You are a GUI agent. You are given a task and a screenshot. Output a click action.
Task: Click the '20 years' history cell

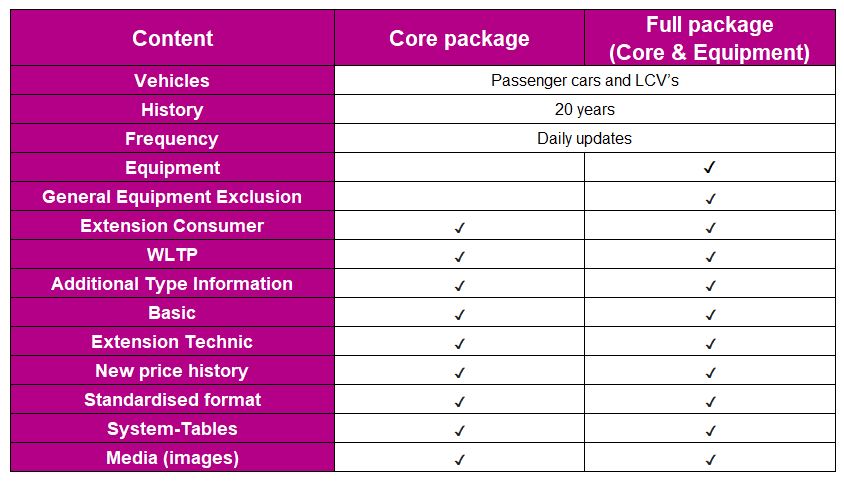click(584, 110)
